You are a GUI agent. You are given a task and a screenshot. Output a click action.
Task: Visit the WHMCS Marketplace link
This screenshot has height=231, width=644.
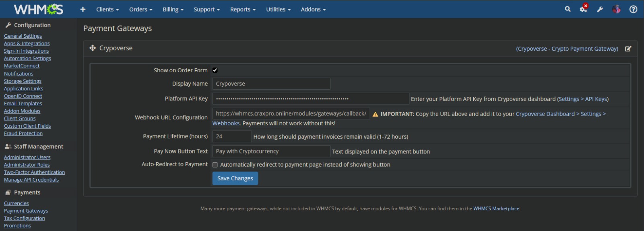point(496,209)
